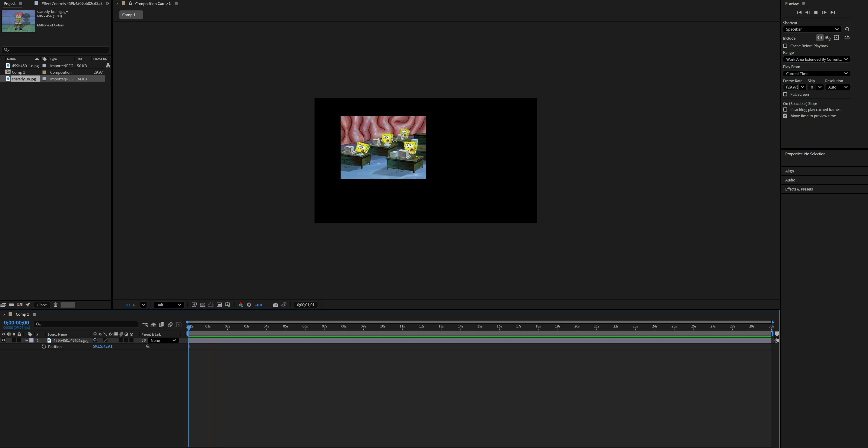868x448 pixels.
Task: Enable Cache Before Playback checkbox
Action: (785, 46)
